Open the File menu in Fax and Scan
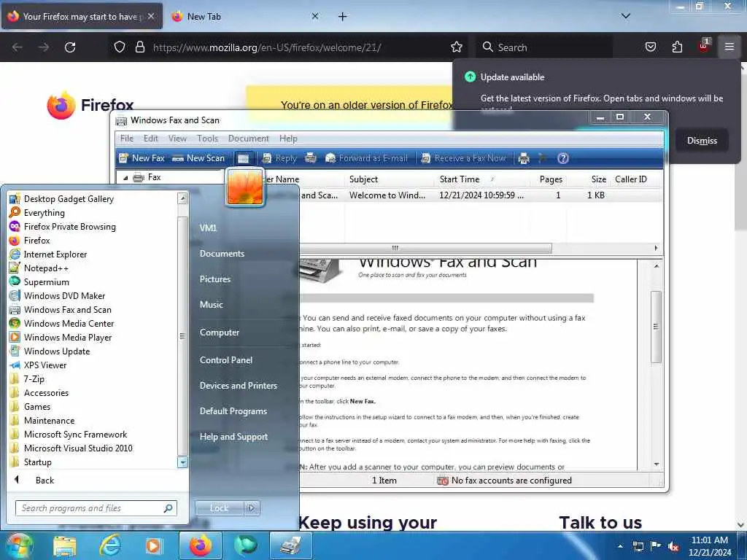The height and width of the screenshot is (560, 747). click(x=127, y=139)
